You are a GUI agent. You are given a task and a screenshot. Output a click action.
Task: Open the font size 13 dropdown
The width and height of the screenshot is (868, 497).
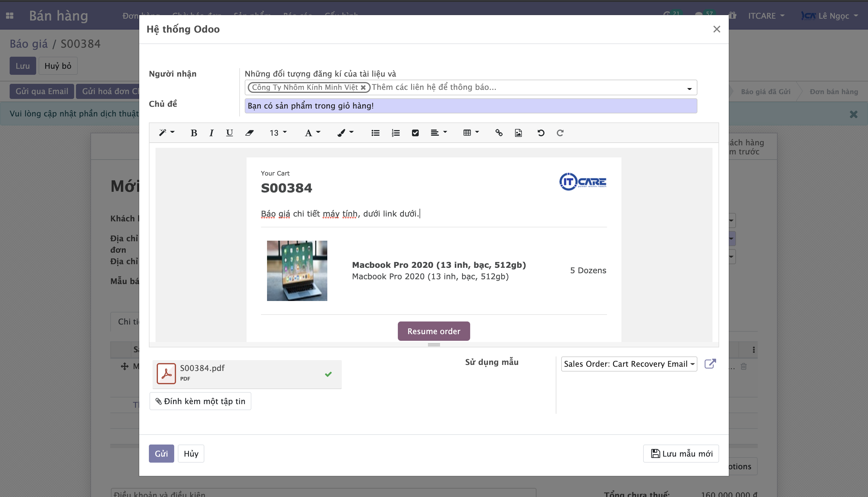pos(278,133)
